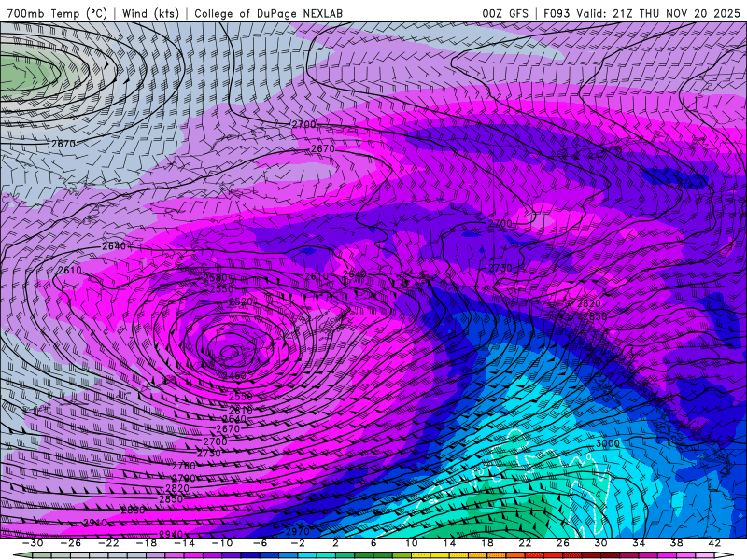Viewport: 747px width, 560px height.
Task: Click the -30 colorbar scale label
Action: pos(33,543)
